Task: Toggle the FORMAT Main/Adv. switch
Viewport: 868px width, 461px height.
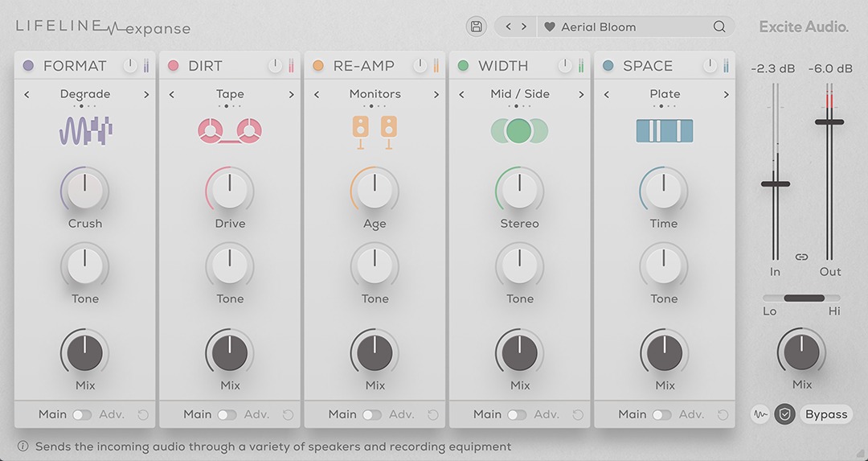Action: (82, 415)
